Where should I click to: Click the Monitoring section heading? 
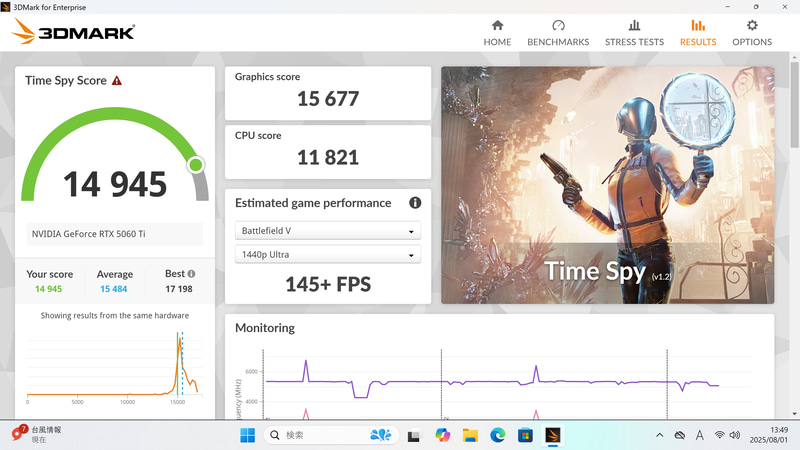[265, 328]
